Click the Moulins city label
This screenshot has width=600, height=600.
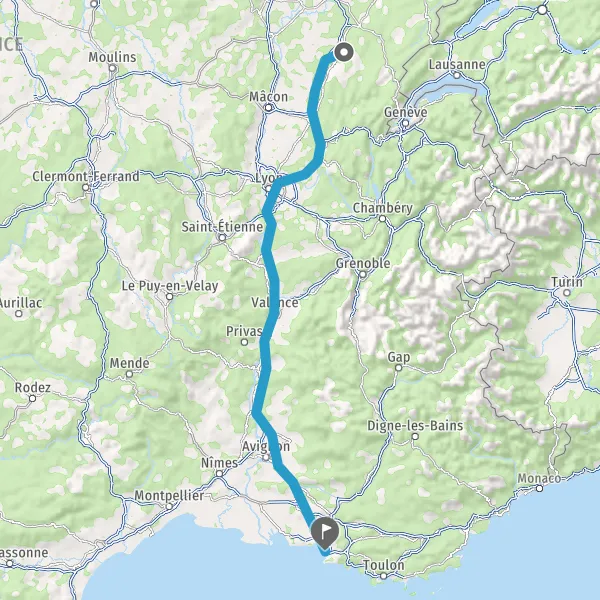(112, 57)
